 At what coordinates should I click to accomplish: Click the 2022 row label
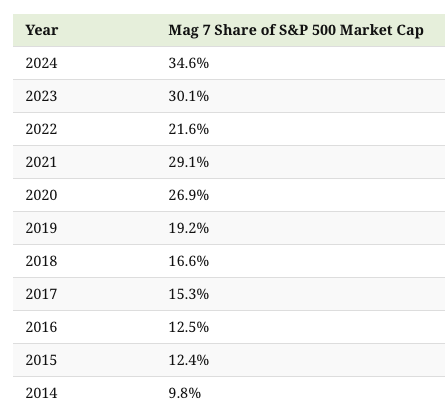41,129
